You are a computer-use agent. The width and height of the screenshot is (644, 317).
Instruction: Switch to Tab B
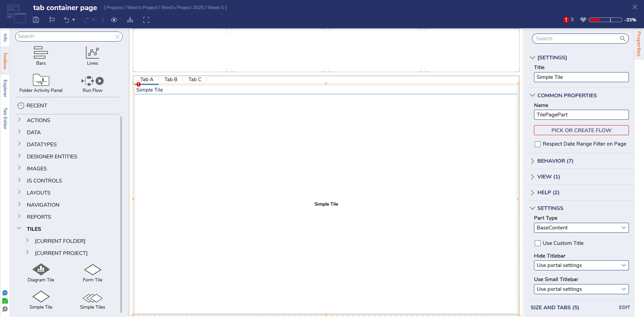171,80
